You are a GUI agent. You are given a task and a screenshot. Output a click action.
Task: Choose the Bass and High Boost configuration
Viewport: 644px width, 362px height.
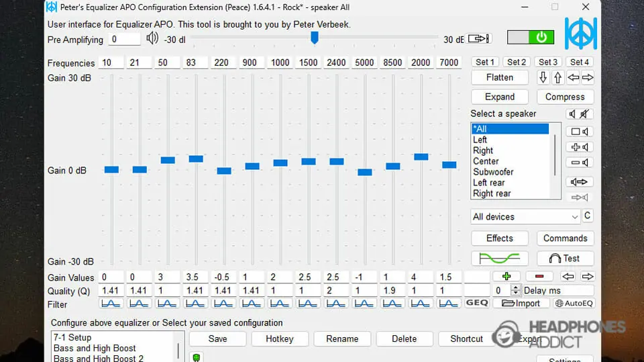coord(95,348)
